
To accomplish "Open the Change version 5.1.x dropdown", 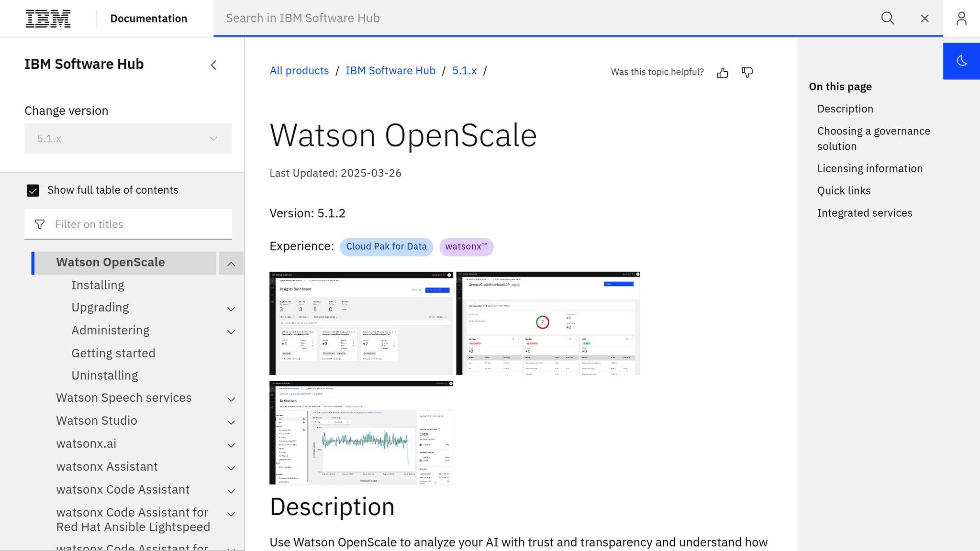I will [128, 139].
